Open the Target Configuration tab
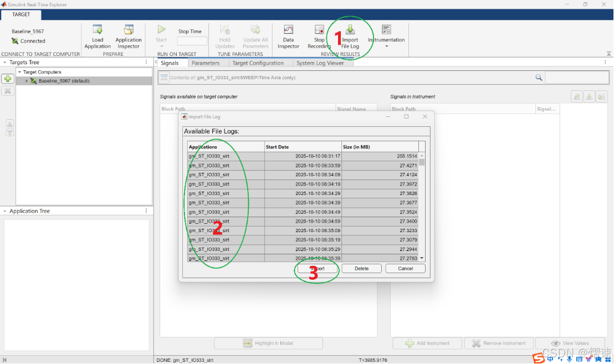This screenshot has height=364, width=614. pyautogui.click(x=258, y=63)
